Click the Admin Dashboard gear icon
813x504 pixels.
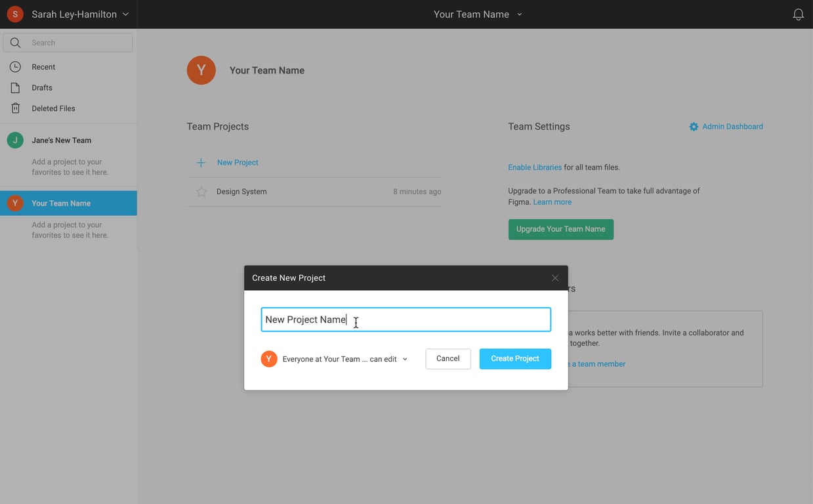(x=694, y=127)
